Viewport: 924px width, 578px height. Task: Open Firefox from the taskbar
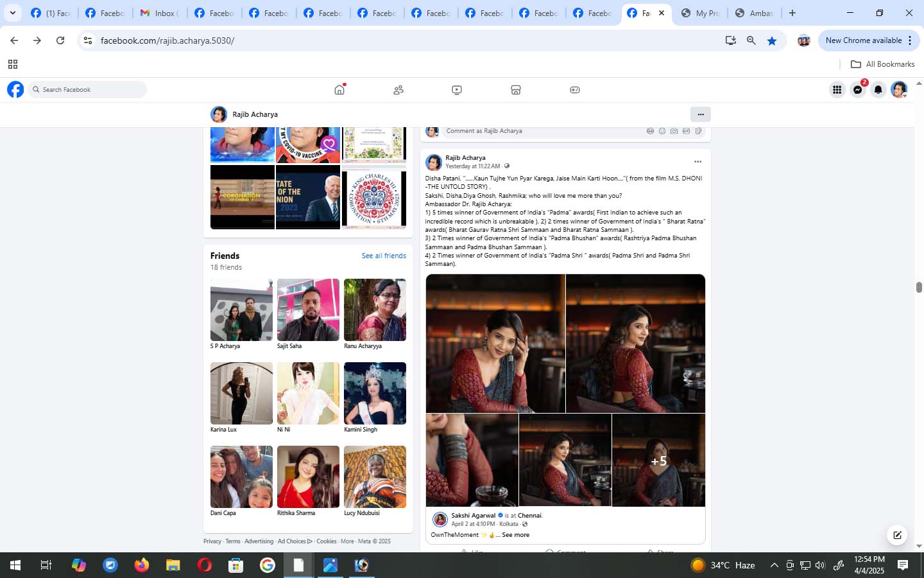pyautogui.click(x=142, y=565)
